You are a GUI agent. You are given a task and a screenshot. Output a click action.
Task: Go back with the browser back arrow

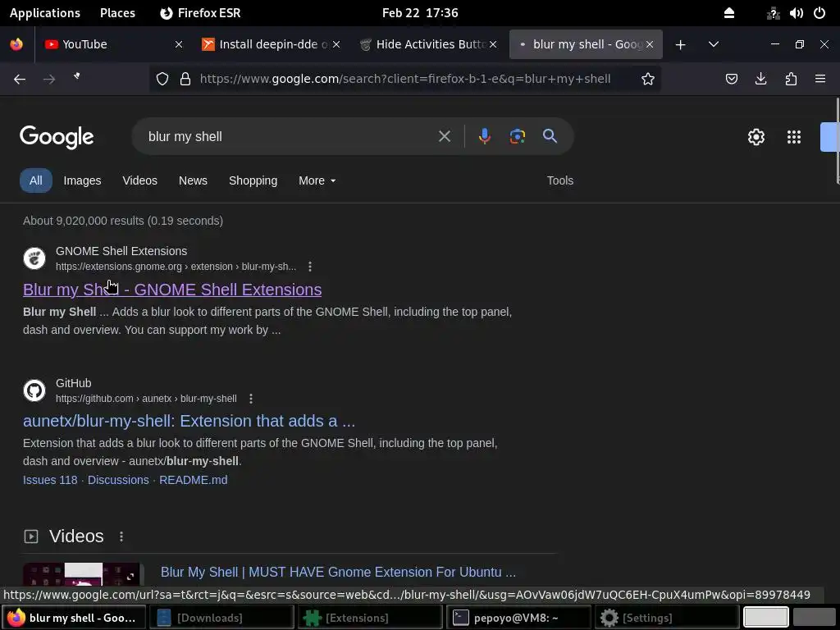coord(20,80)
